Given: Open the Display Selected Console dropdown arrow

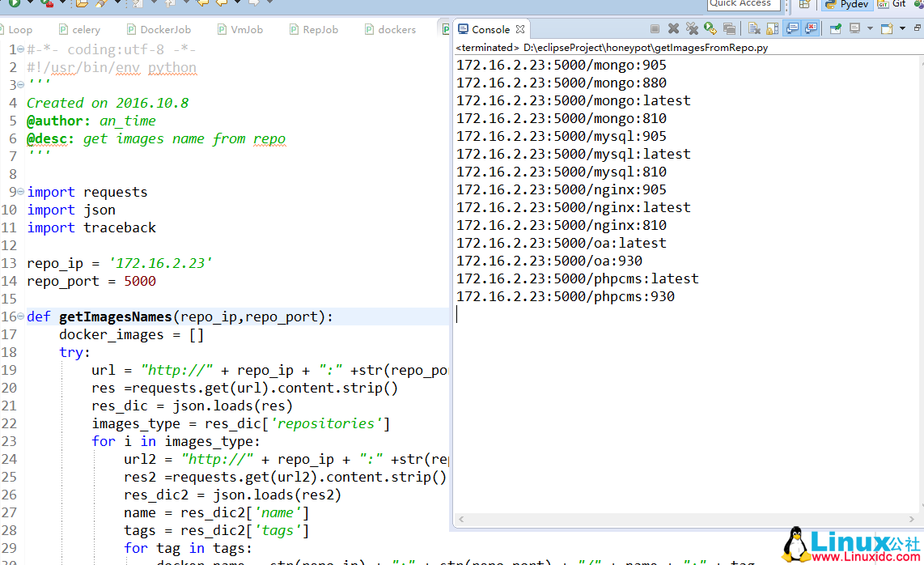Looking at the screenshot, I should [870, 29].
